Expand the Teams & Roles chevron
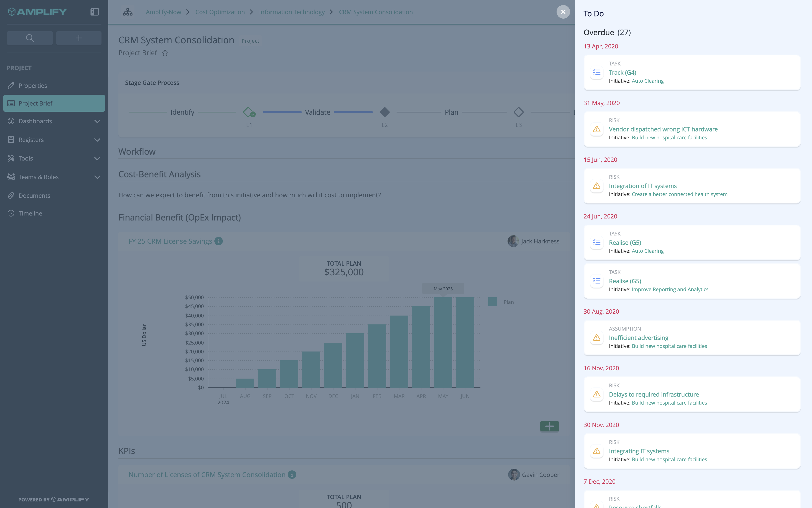Viewport: 812px width, 508px height. pos(97,177)
